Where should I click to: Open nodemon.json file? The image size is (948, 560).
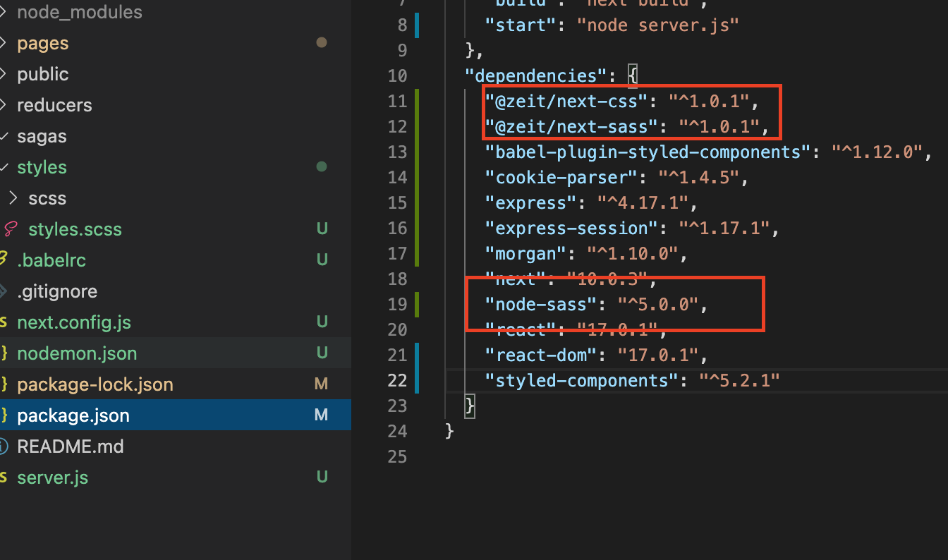click(x=176, y=353)
